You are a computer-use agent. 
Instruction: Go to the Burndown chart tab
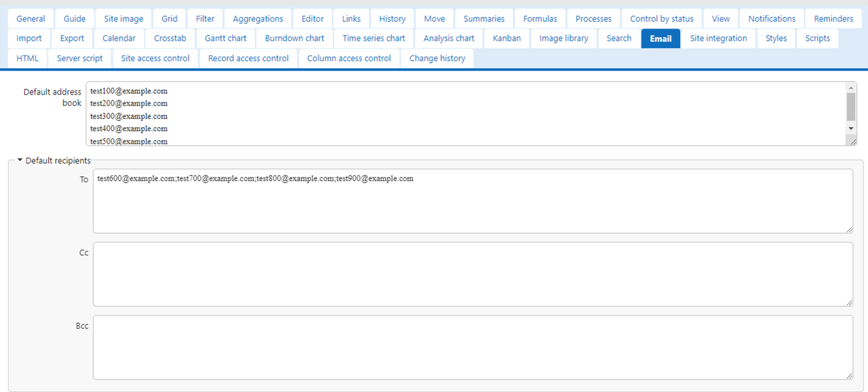click(x=294, y=38)
